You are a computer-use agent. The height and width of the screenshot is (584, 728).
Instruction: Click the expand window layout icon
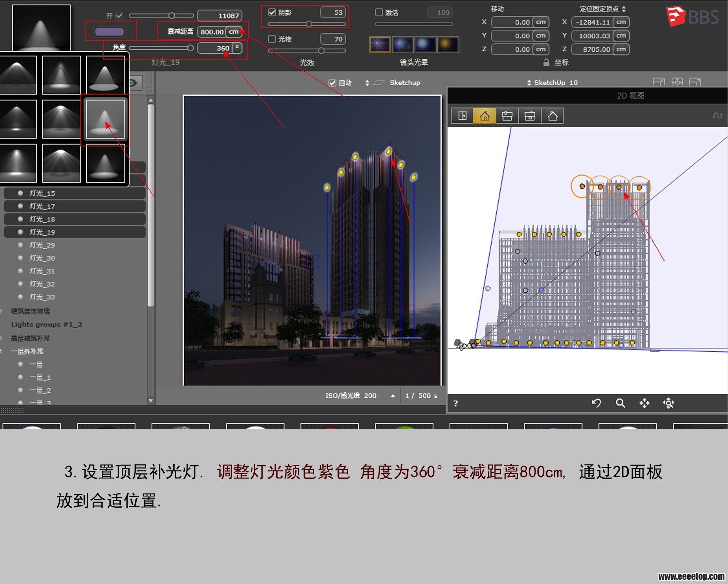coord(695,82)
